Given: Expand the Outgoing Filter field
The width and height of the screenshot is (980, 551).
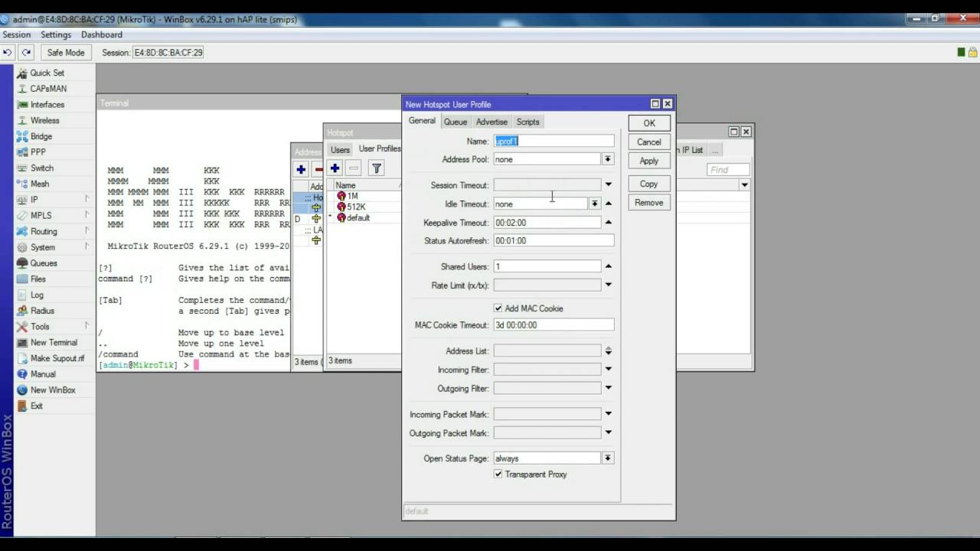Looking at the screenshot, I should [608, 388].
